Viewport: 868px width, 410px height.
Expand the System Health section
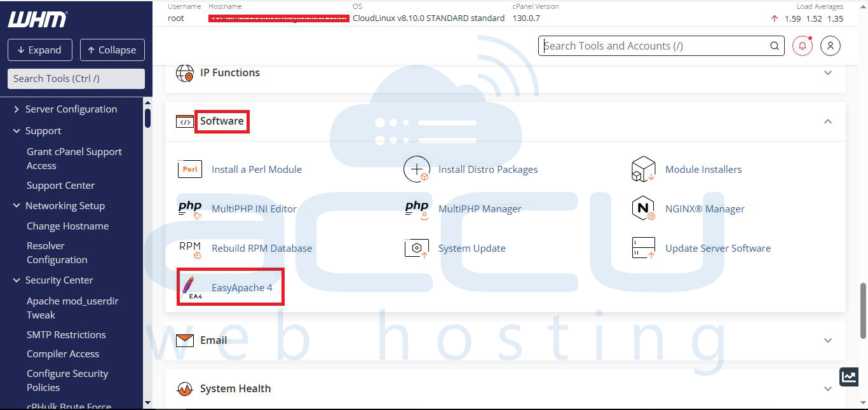pyautogui.click(x=827, y=388)
